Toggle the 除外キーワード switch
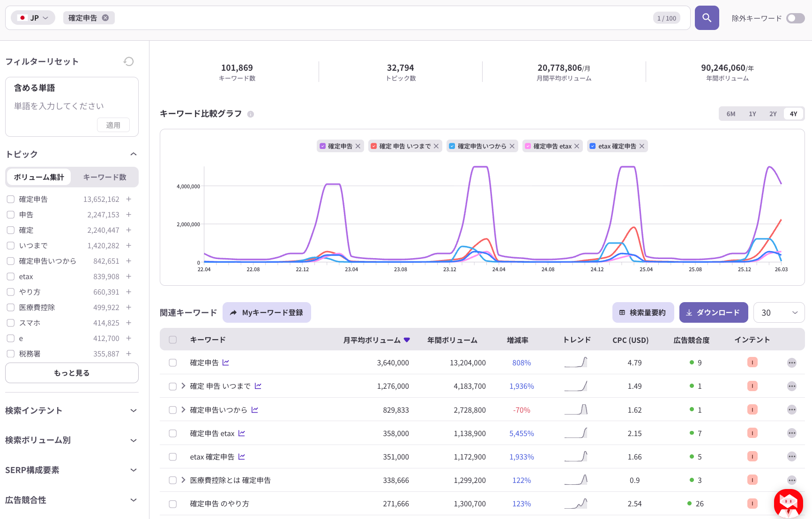Screen dimensions: 812x519 click(x=795, y=18)
